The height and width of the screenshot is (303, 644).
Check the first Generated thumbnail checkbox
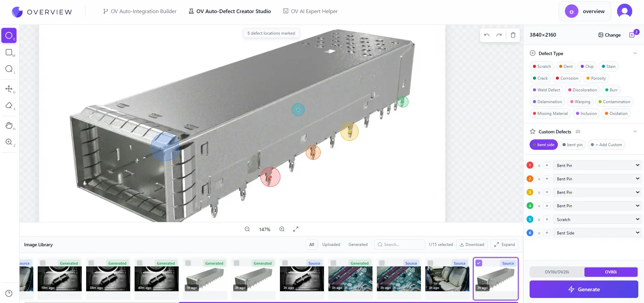tap(42, 263)
